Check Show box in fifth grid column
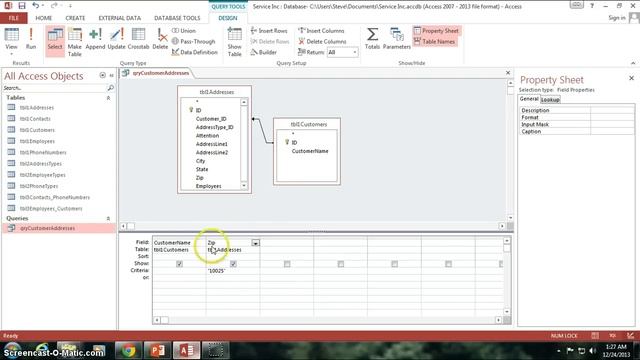This screenshot has height=360, width=640. click(x=394, y=264)
